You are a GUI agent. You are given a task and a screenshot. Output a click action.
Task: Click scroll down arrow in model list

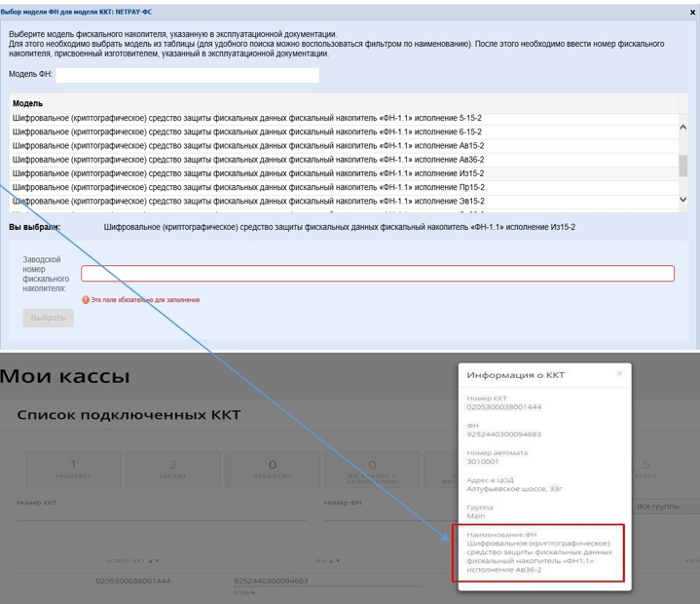[683, 200]
